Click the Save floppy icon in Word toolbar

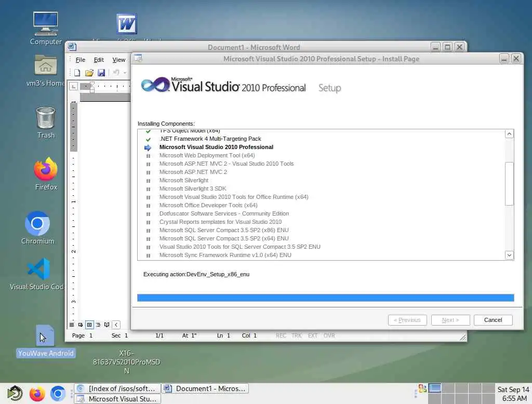[x=101, y=73]
